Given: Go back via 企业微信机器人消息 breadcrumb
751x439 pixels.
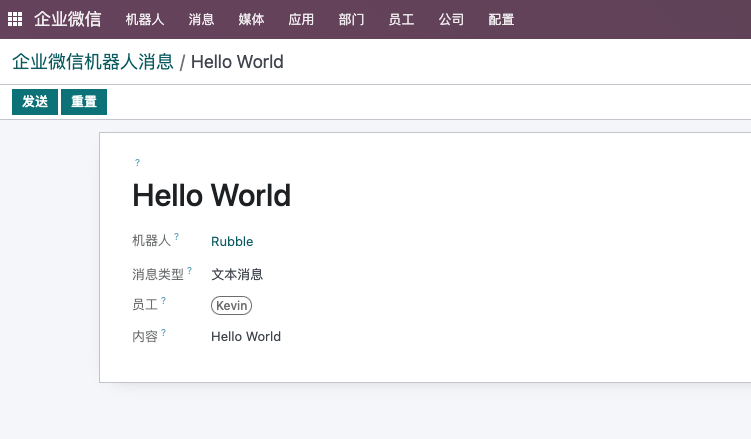Looking at the screenshot, I should tap(93, 62).
